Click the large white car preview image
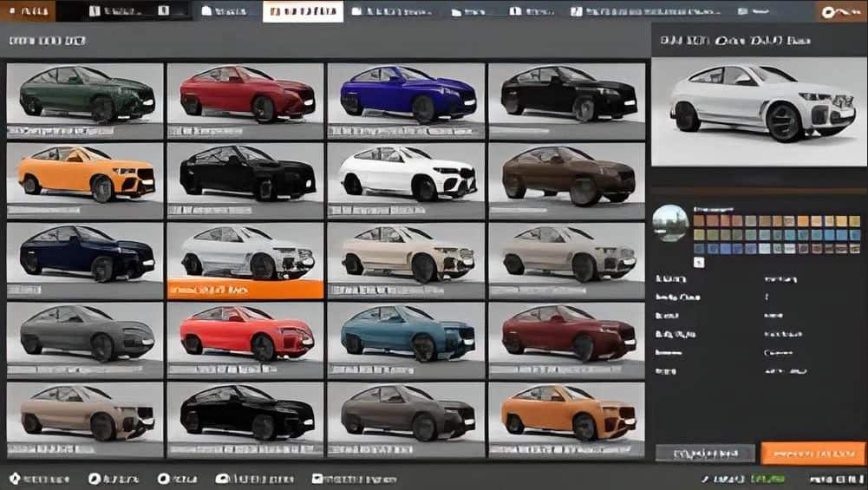This screenshot has width=868, height=490. pyautogui.click(x=758, y=105)
